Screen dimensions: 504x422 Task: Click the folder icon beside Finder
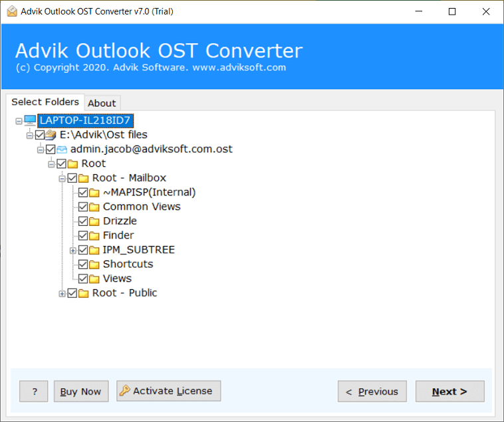(x=94, y=236)
